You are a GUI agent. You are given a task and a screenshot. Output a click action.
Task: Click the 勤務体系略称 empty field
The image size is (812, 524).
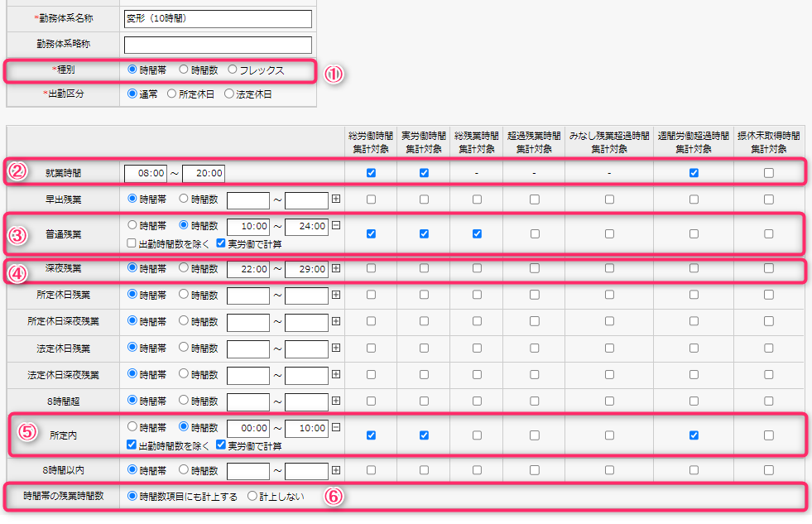click(218, 45)
